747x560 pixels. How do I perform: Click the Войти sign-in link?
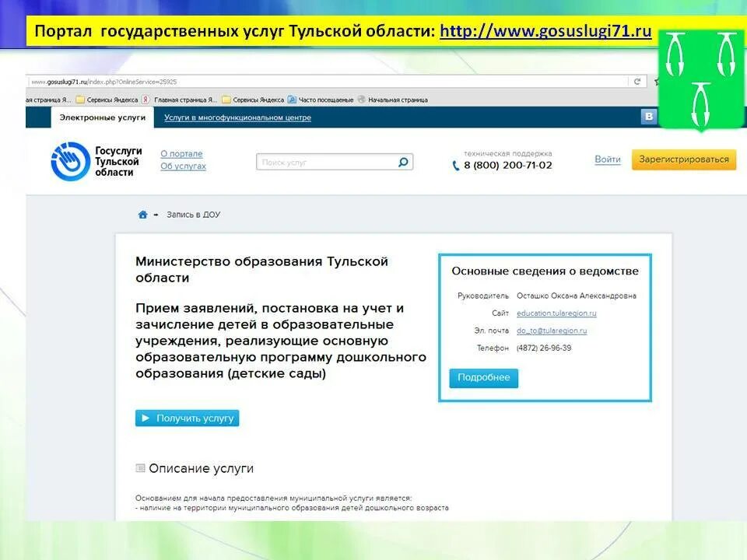(607, 159)
